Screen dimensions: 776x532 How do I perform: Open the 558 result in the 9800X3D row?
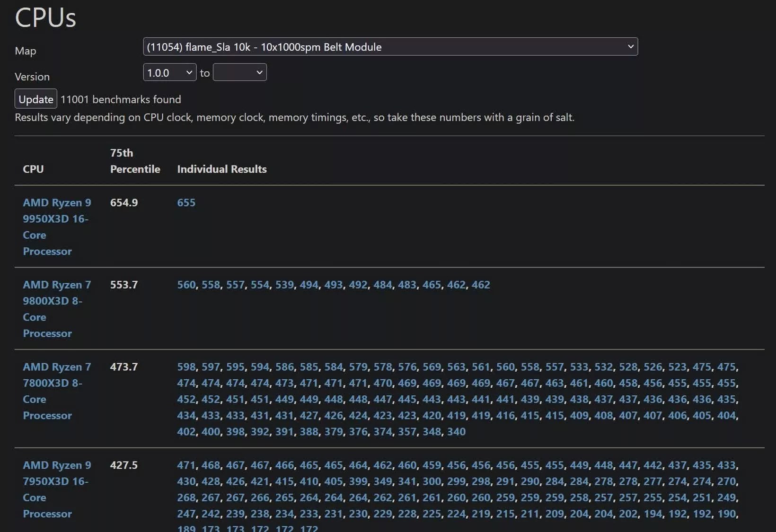[x=211, y=285]
